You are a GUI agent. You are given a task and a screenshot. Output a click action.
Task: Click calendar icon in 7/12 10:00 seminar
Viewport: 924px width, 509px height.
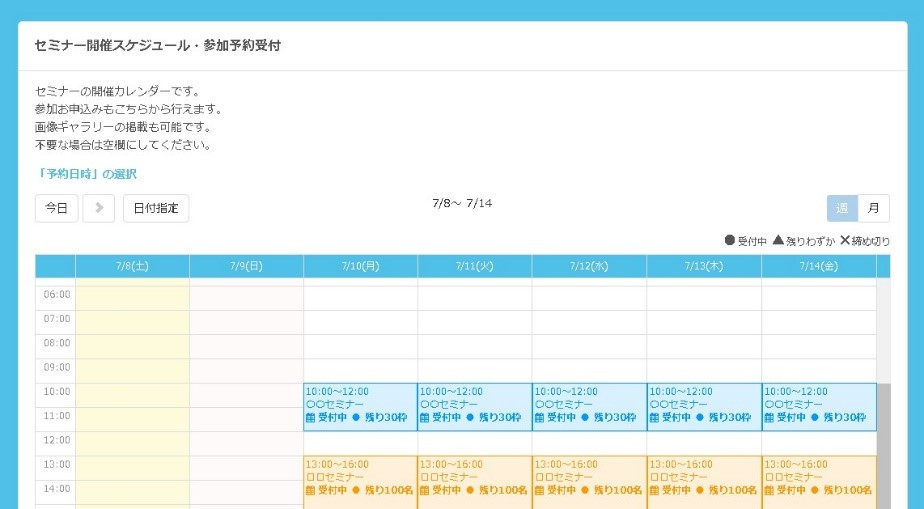coord(539,418)
